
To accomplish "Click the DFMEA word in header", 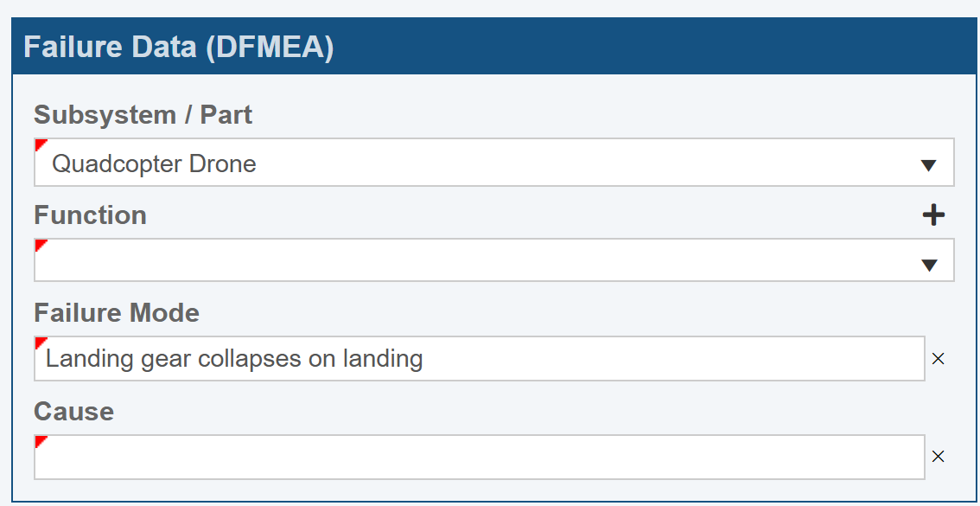I will pos(270,47).
